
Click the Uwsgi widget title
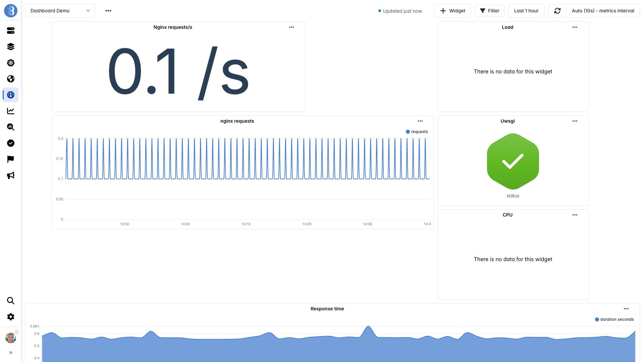(507, 121)
